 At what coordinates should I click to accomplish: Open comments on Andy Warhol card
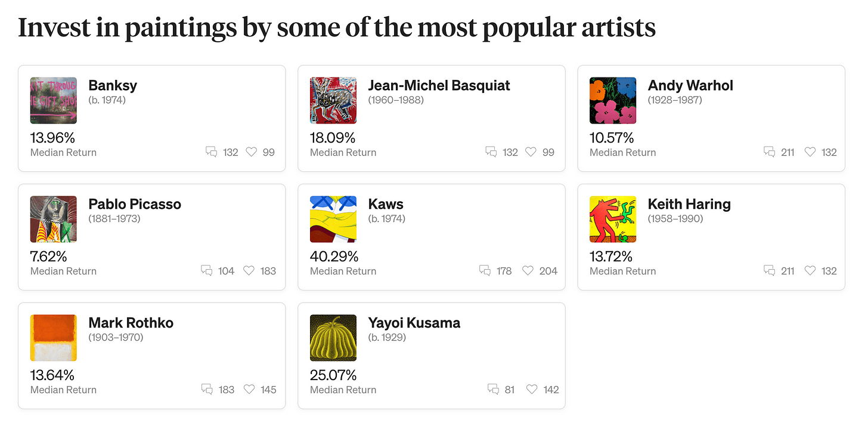tap(770, 152)
